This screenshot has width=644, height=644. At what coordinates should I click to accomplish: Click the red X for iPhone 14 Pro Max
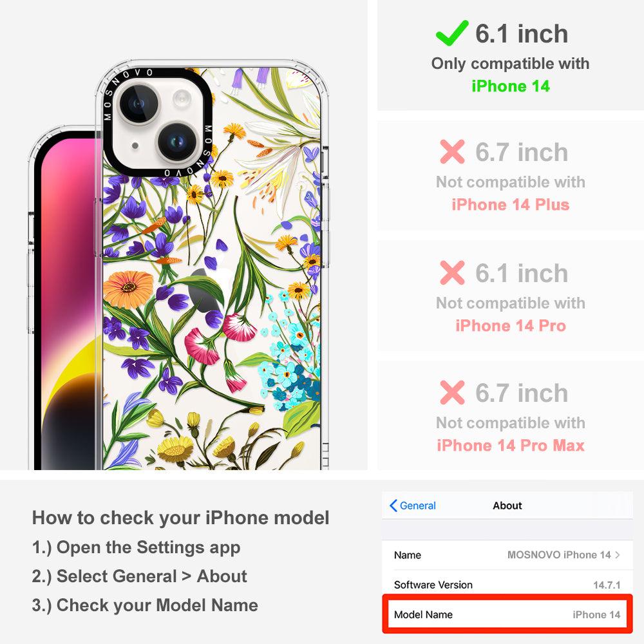coord(452,392)
